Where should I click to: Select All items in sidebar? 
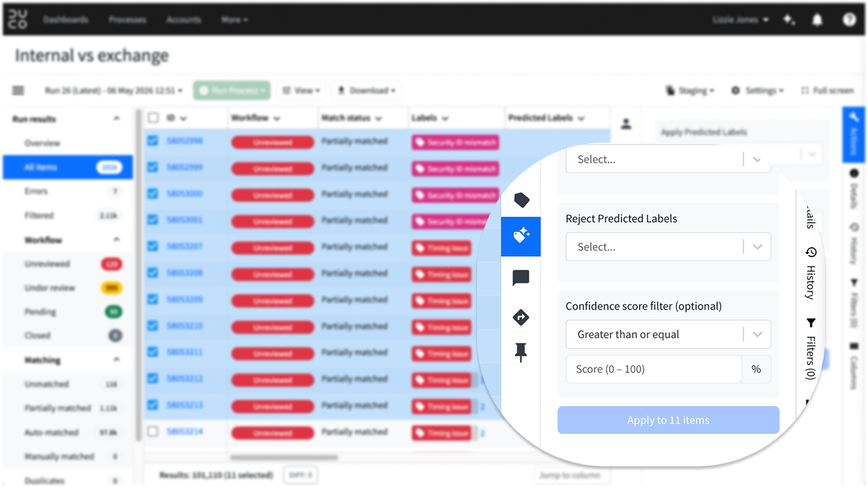[67, 168]
